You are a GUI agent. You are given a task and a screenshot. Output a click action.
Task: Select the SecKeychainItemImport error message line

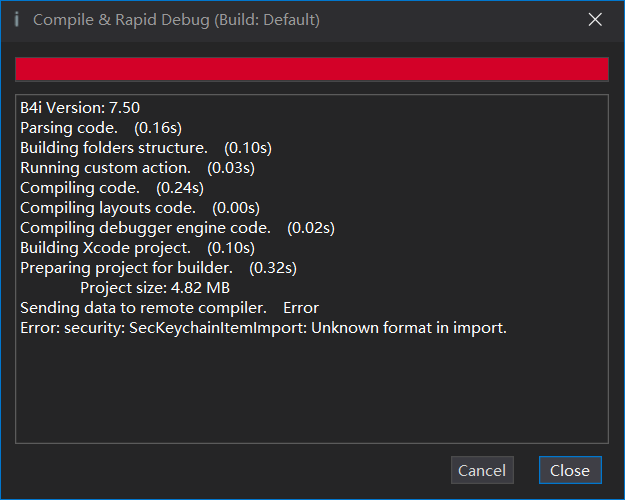point(263,328)
